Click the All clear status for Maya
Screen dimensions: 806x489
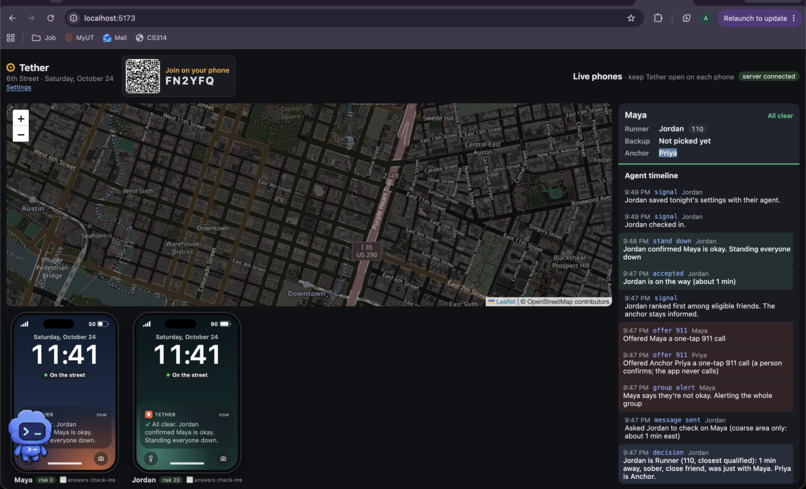[x=780, y=116]
